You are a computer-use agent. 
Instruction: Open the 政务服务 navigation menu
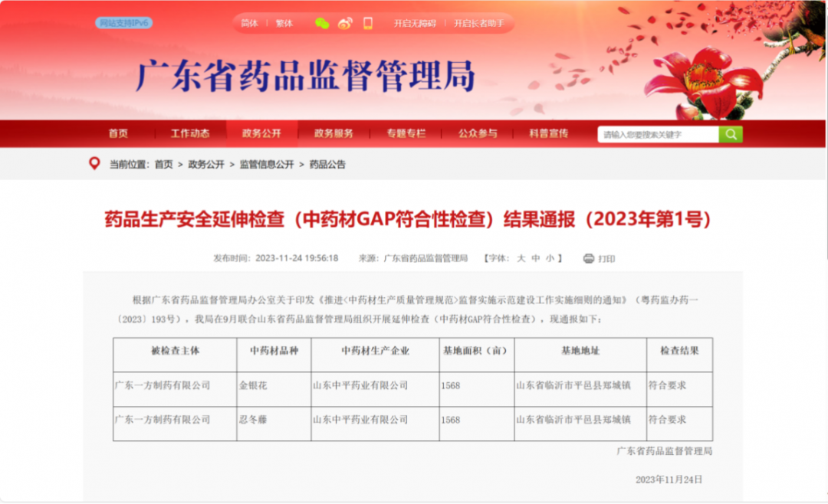[x=333, y=134]
